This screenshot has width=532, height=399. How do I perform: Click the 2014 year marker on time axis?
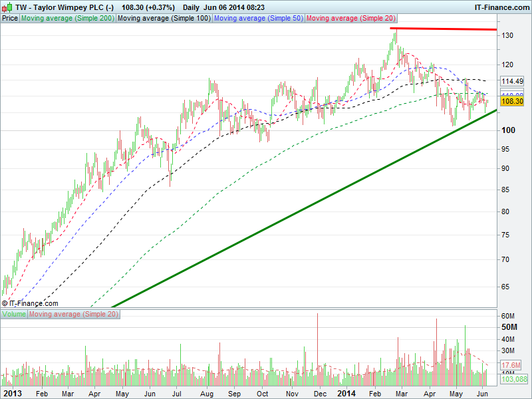tap(347, 394)
